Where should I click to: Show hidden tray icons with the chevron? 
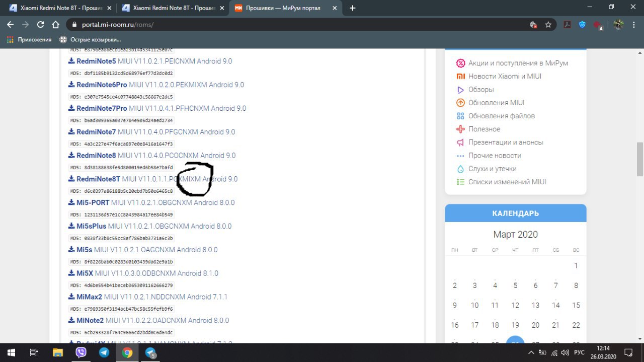532,352
